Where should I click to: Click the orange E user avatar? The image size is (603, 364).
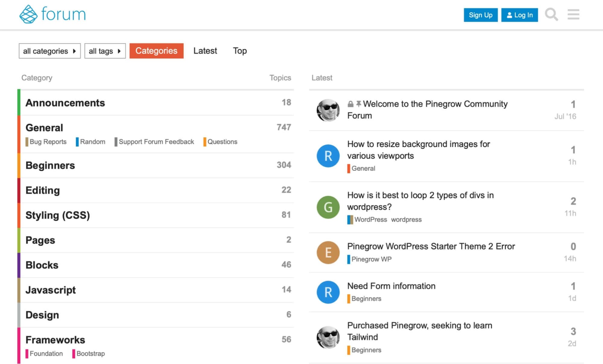tap(328, 253)
